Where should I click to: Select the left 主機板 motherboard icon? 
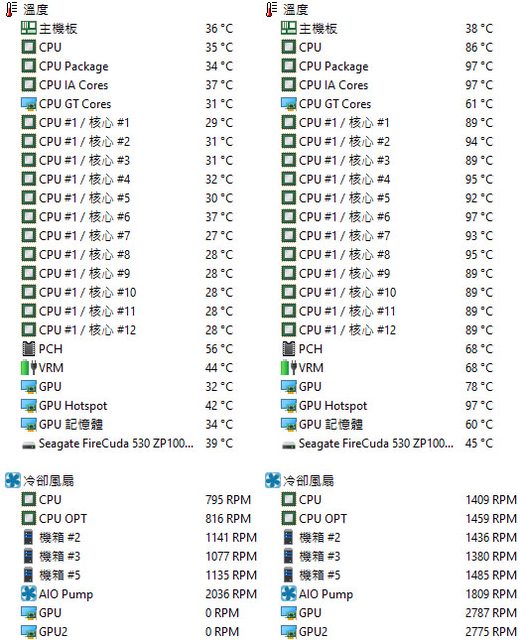(x=29, y=28)
